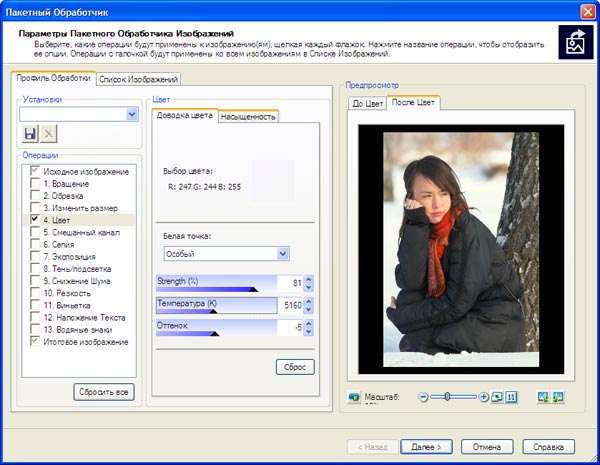This screenshot has height=465, width=600.
Task: Click the Сбросить все button
Action: pos(104,392)
